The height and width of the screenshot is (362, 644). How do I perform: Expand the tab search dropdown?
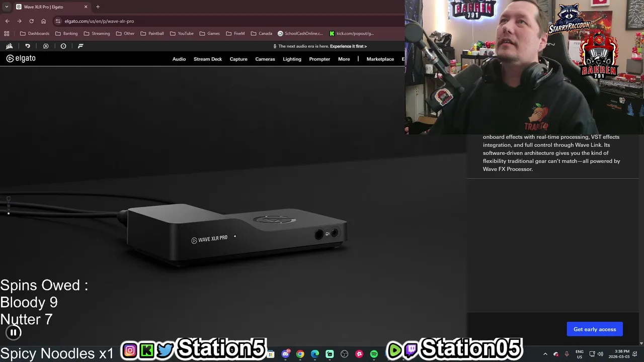click(x=7, y=7)
